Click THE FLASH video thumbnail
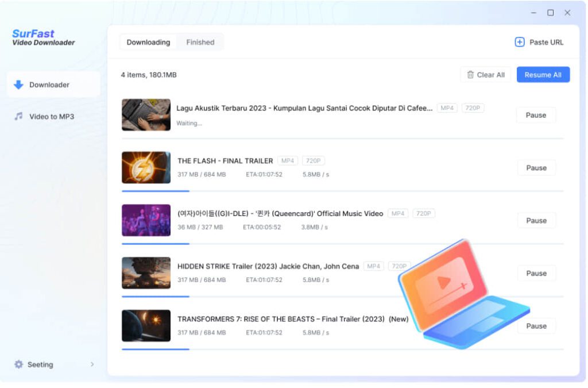This screenshot has width=588, height=388. pyautogui.click(x=146, y=167)
